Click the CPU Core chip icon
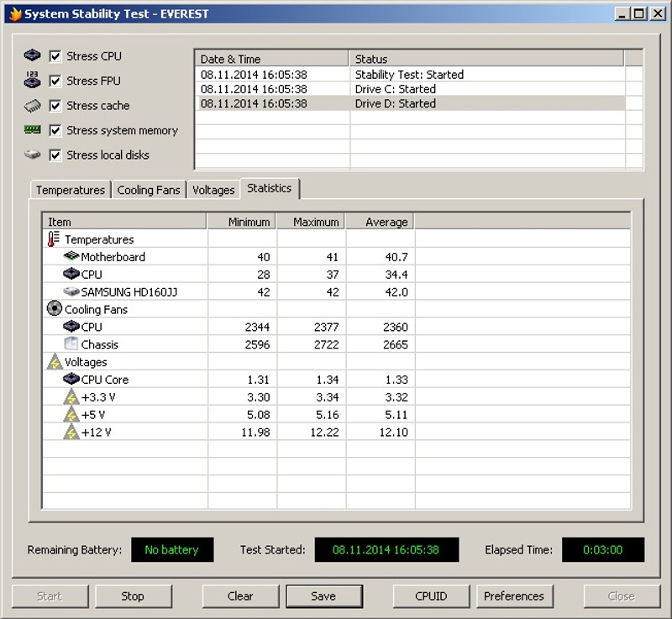 (71, 380)
